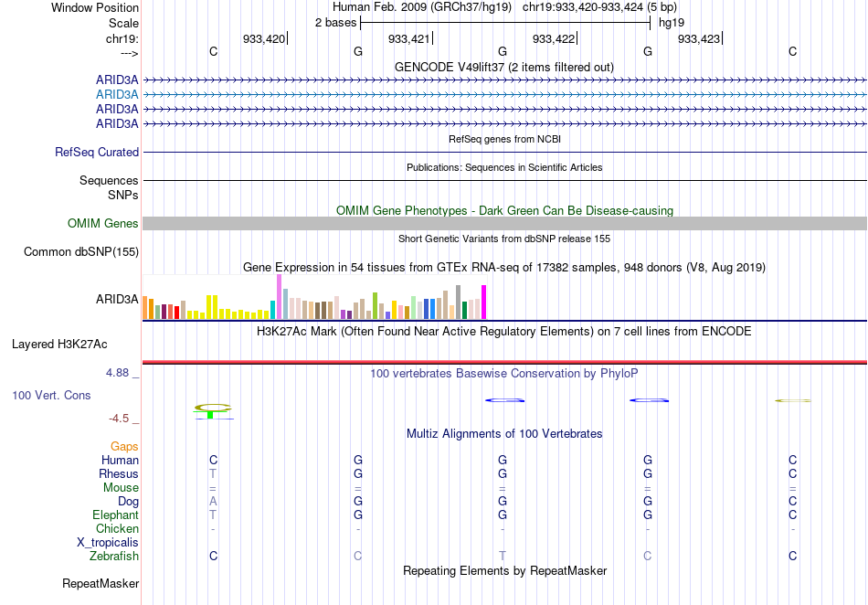The width and height of the screenshot is (868, 605).
Task: Click the light blue ARID3A transcript arrow line
Action: click(x=504, y=95)
